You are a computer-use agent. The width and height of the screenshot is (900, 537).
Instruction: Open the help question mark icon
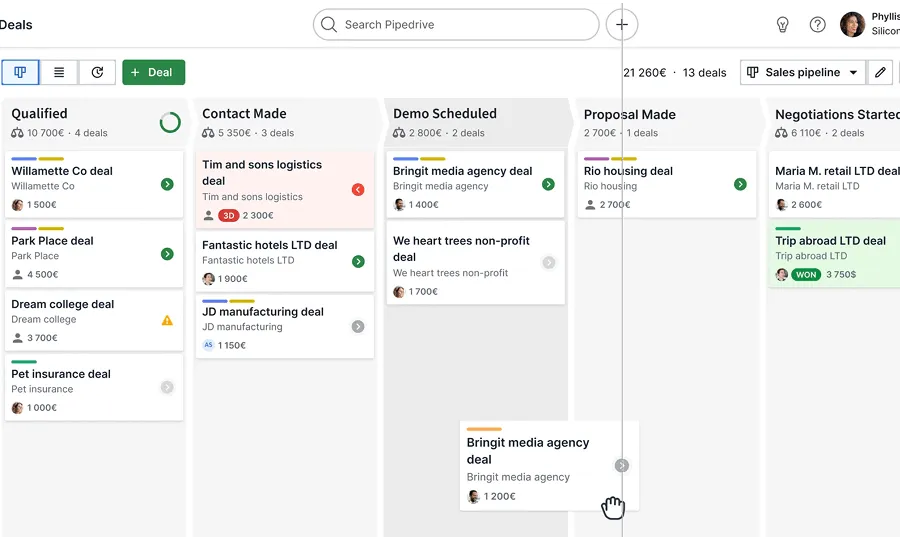tap(817, 25)
